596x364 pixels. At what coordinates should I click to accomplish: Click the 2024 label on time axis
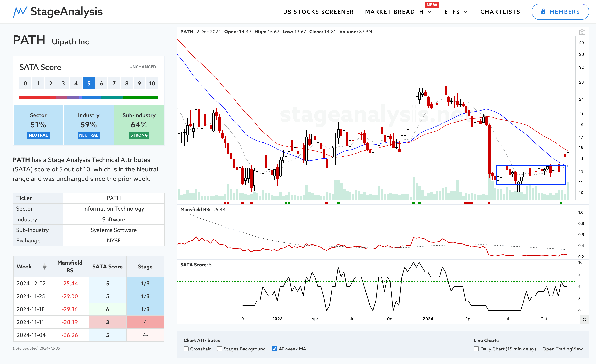click(x=428, y=319)
